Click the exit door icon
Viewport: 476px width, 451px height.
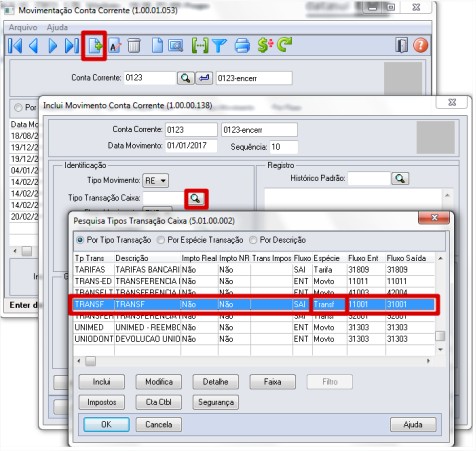401,45
